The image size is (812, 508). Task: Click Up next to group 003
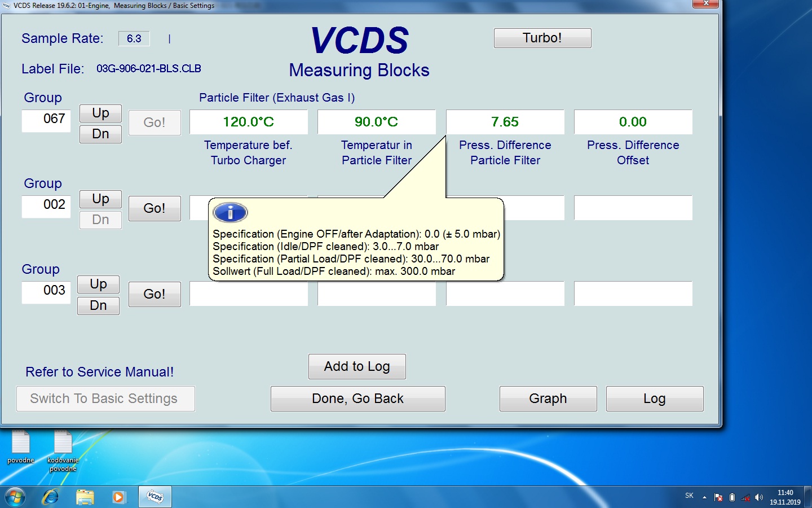click(98, 284)
